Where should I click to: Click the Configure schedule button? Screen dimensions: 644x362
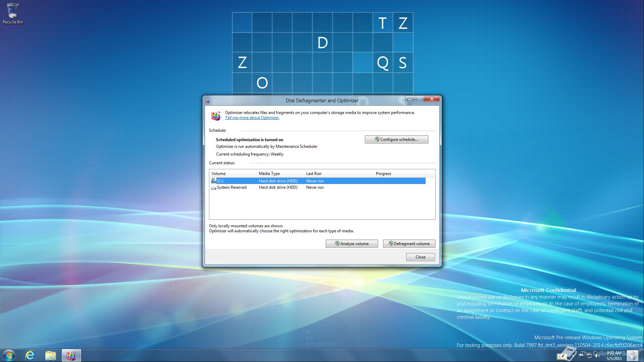396,139
